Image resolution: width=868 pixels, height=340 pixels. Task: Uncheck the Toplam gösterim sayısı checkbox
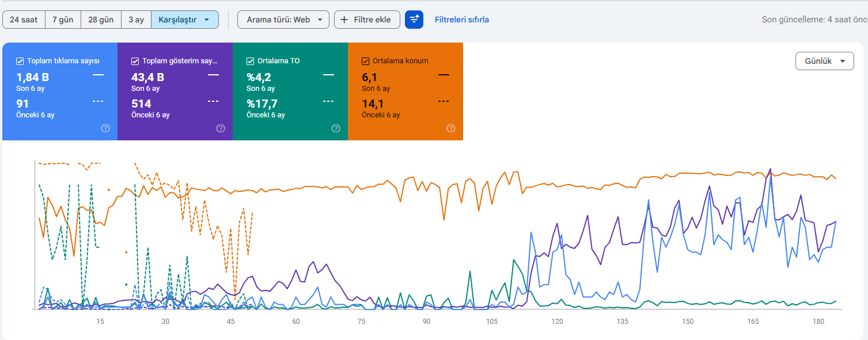135,61
